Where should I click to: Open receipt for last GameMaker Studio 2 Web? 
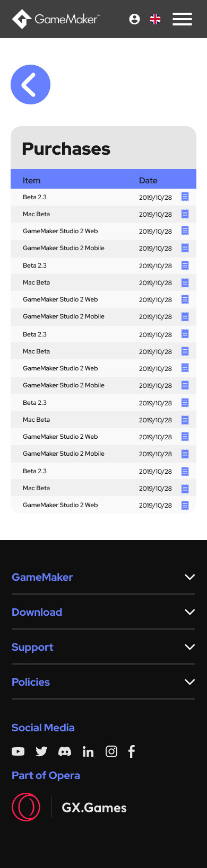point(185,505)
